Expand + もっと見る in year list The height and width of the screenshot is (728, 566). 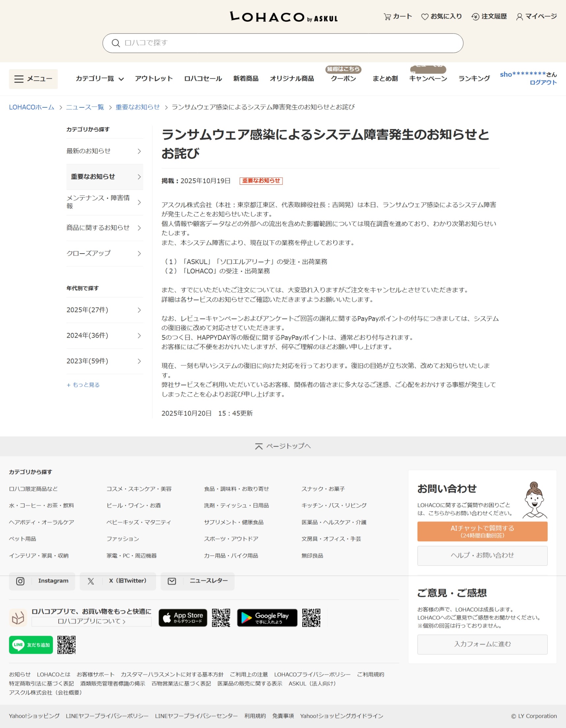tap(83, 385)
